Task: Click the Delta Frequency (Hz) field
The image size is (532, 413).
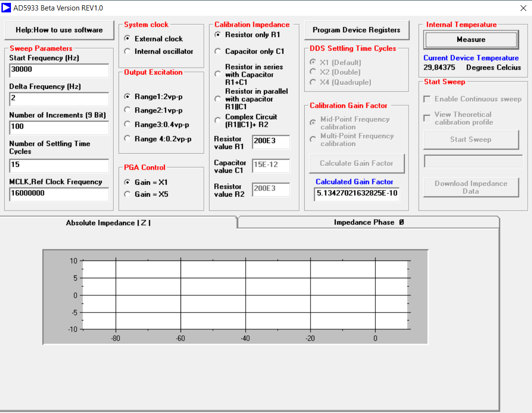Action: point(59,99)
